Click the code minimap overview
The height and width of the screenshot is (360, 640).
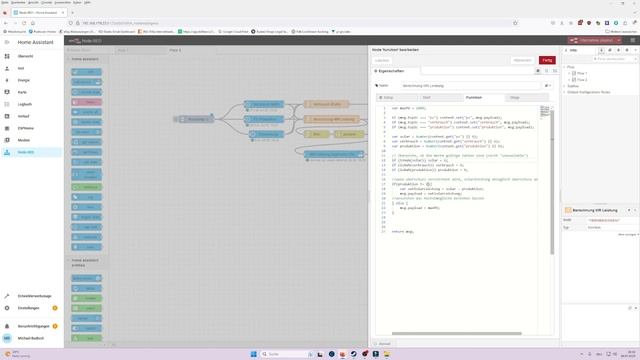click(x=544, y=112)
